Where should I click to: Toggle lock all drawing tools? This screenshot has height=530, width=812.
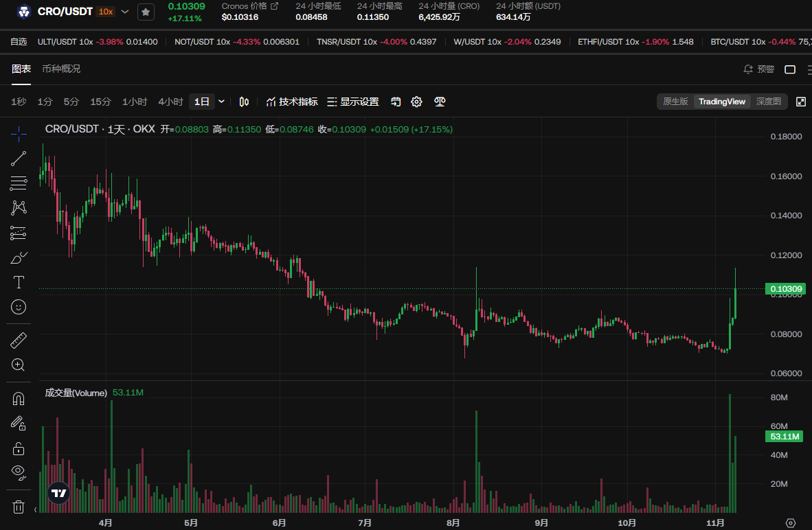tap(19, 449)
